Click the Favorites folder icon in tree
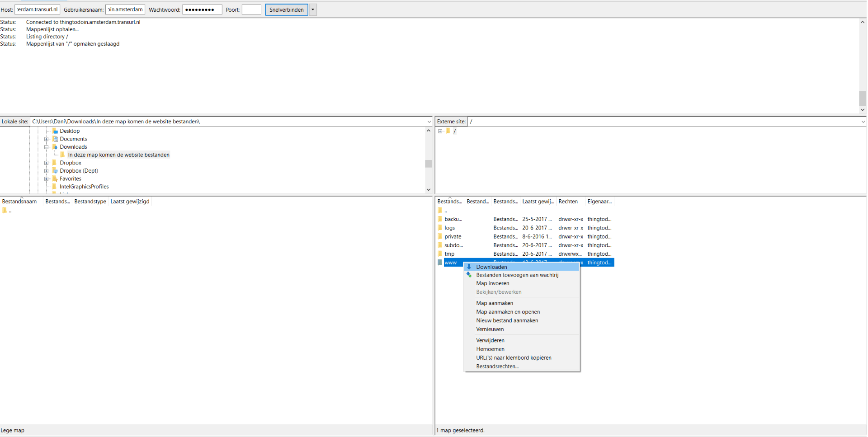The width and height of the screenshot is (868, 437). pyautogui.click(x=55, y=179)
